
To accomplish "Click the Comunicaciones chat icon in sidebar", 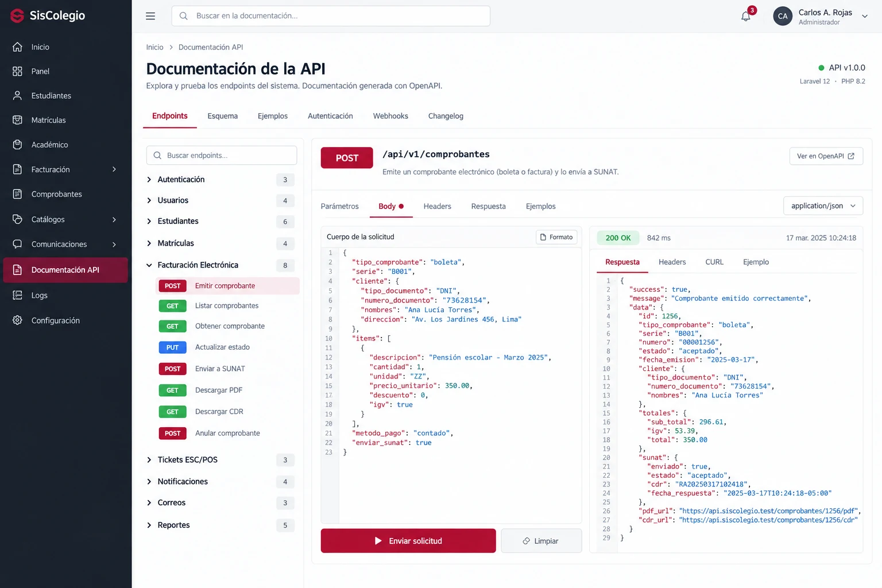I will [18, 244].
